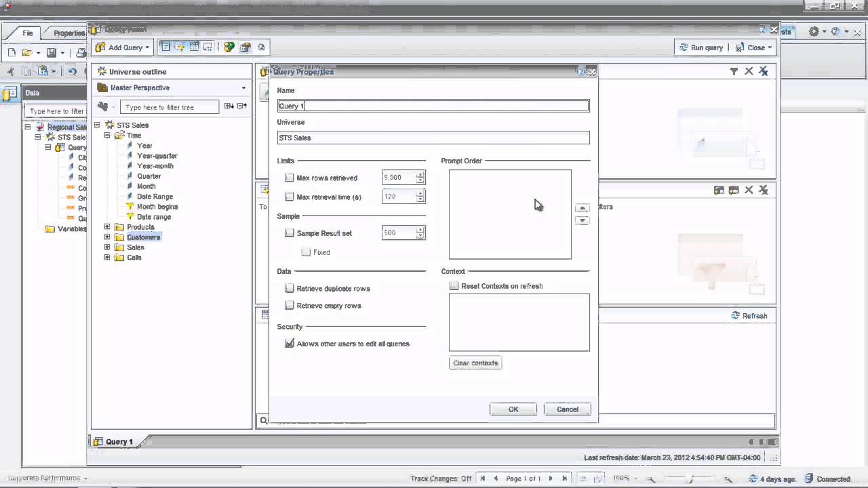Click Remove all icon in Result Objects pane
The height and width of the screenshot is (488, 868).
tap(764, 71)
